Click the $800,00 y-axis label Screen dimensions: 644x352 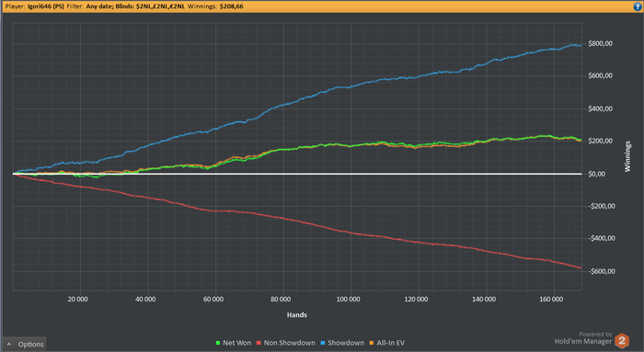[x=600, y=43]
